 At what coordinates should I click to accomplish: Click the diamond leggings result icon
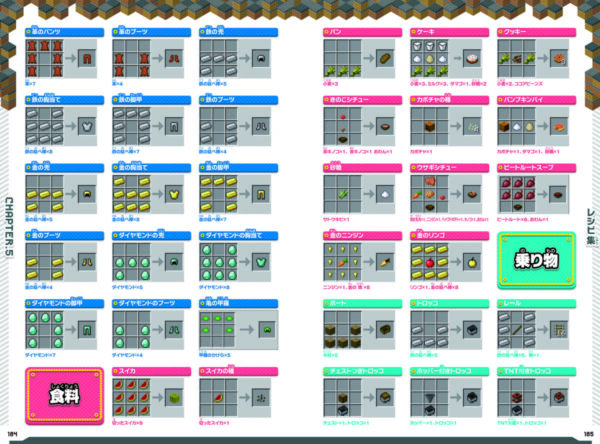[x=87, y=330]
